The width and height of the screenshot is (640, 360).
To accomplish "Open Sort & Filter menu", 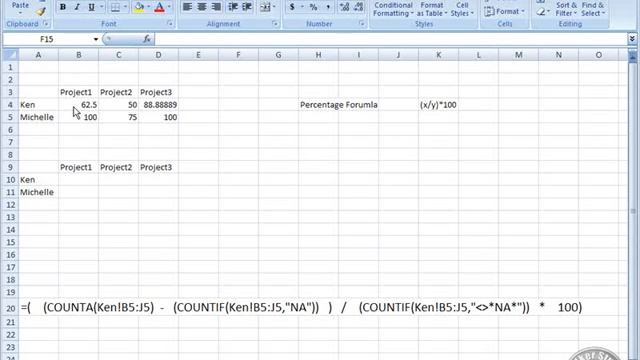I will [566, 9].
